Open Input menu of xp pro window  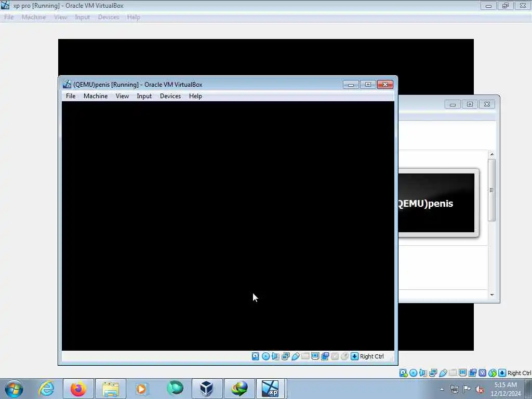(x=83, y=17)
